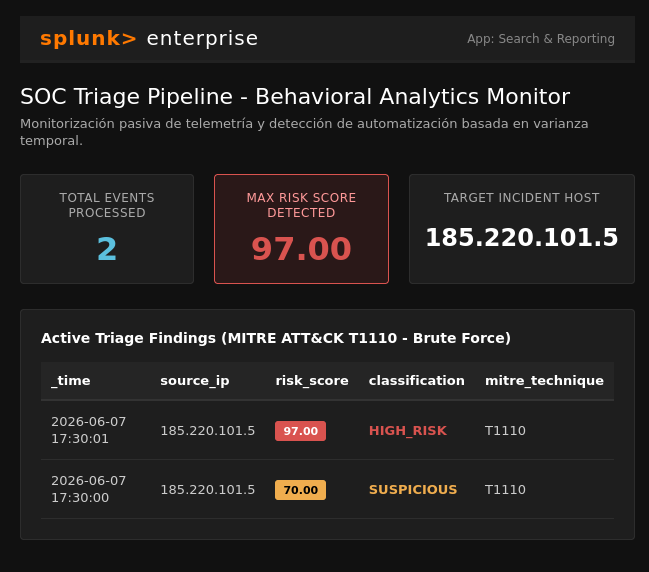Sort by the classification column header
The width and height of the screenshot is (649, 572).
point(416,381)
